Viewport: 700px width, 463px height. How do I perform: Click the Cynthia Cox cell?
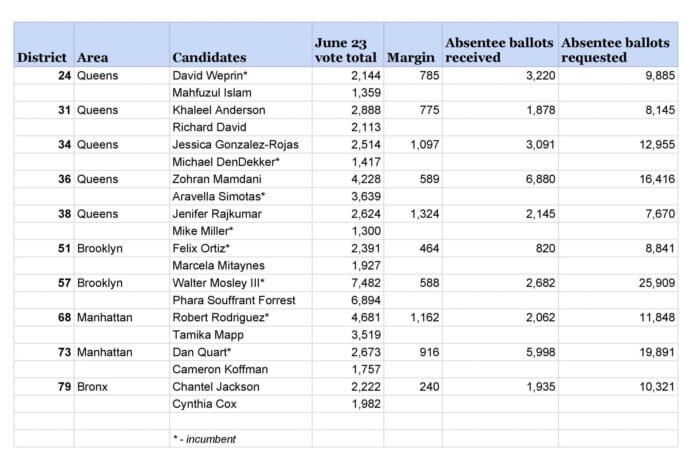point(241,404)
